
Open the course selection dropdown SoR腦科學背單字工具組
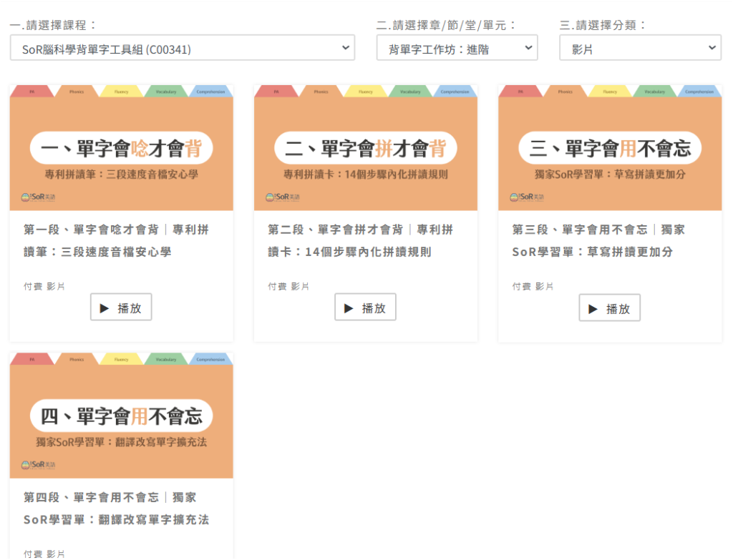(x=182, y=48)
